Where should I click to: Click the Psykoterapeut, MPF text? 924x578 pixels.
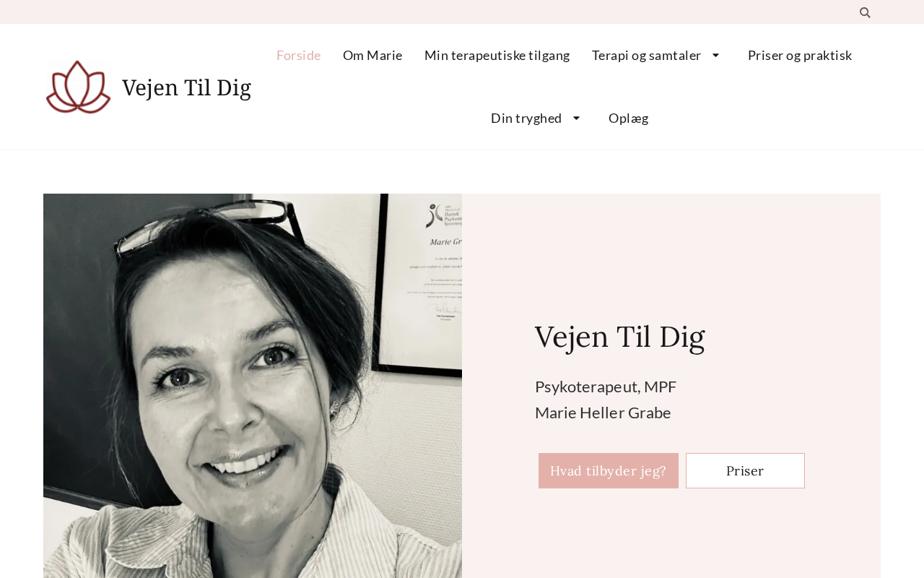606,387
